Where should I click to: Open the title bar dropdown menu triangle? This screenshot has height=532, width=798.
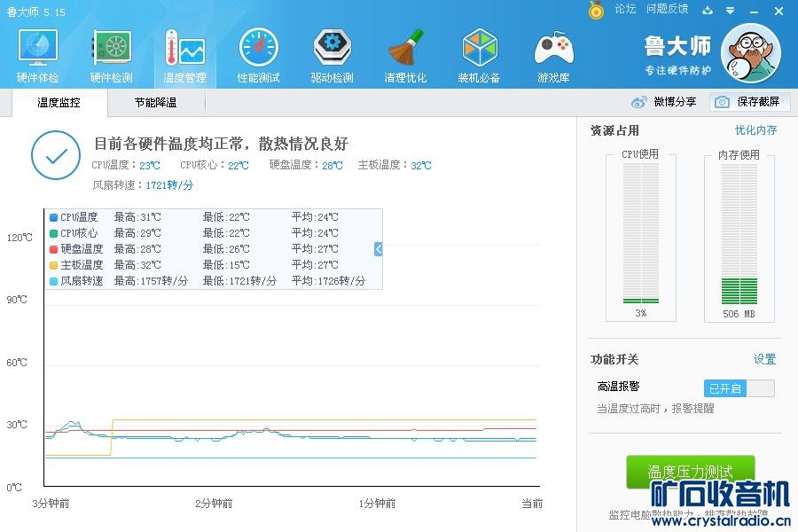click(x=731, y=10)
